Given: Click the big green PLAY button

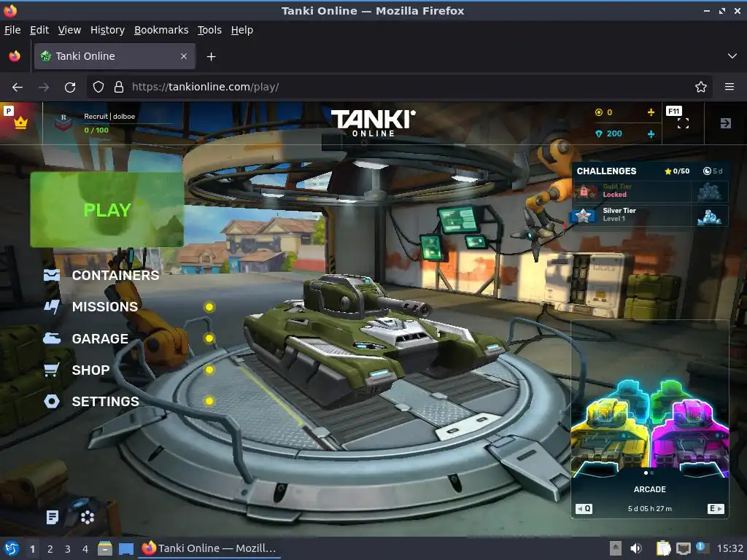Looking at the screenshot, I should click(107, 209).
